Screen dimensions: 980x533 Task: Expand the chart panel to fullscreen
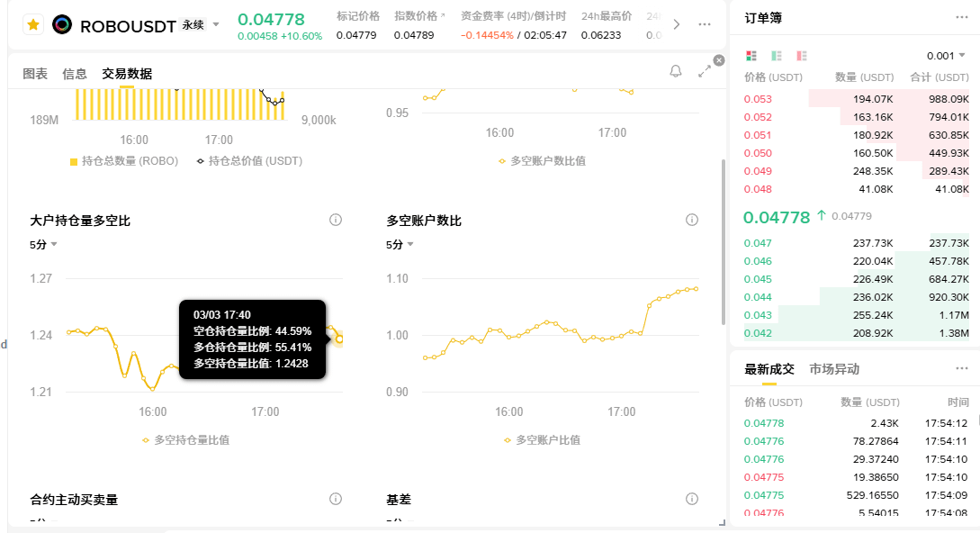705,71
